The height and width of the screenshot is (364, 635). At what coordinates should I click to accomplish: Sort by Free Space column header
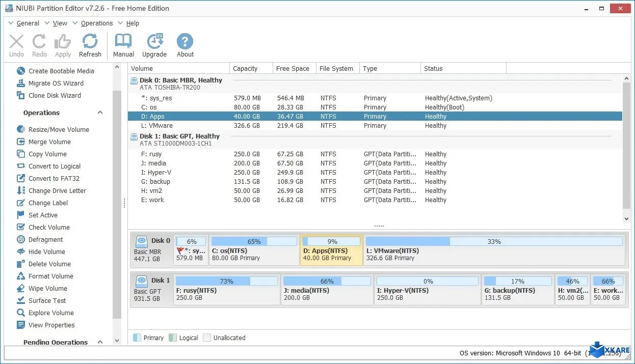coord(294,68)
